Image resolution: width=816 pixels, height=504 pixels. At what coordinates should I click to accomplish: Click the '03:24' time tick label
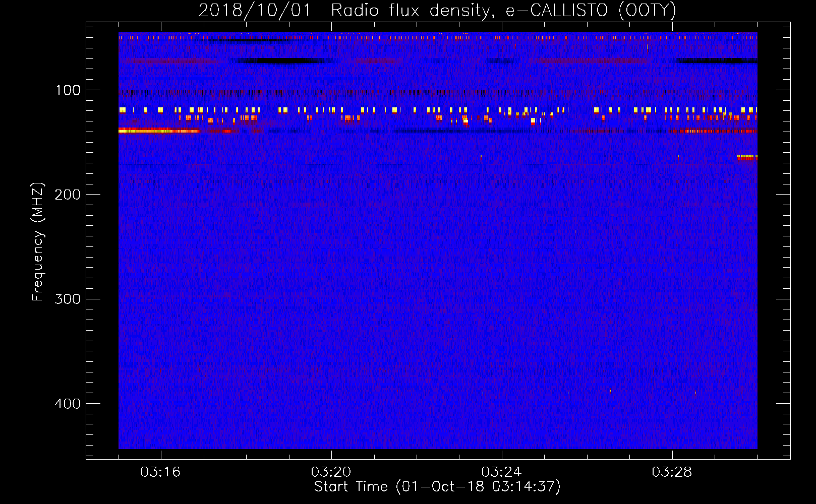point(501,472)
